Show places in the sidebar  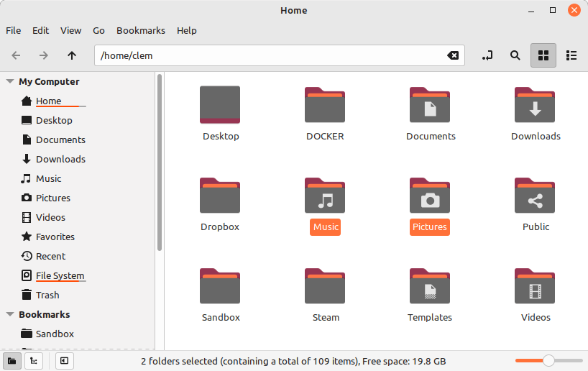12,361
